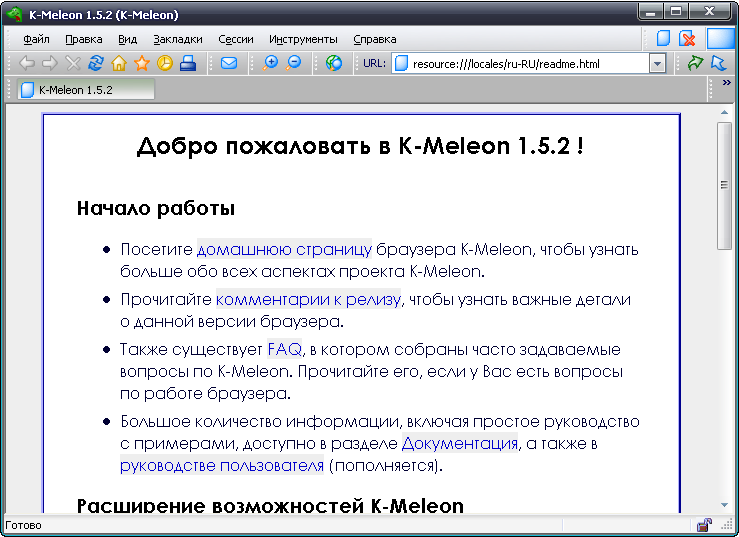Go forward with the Forward arrow
739x537 pixels.
(50, 63)
